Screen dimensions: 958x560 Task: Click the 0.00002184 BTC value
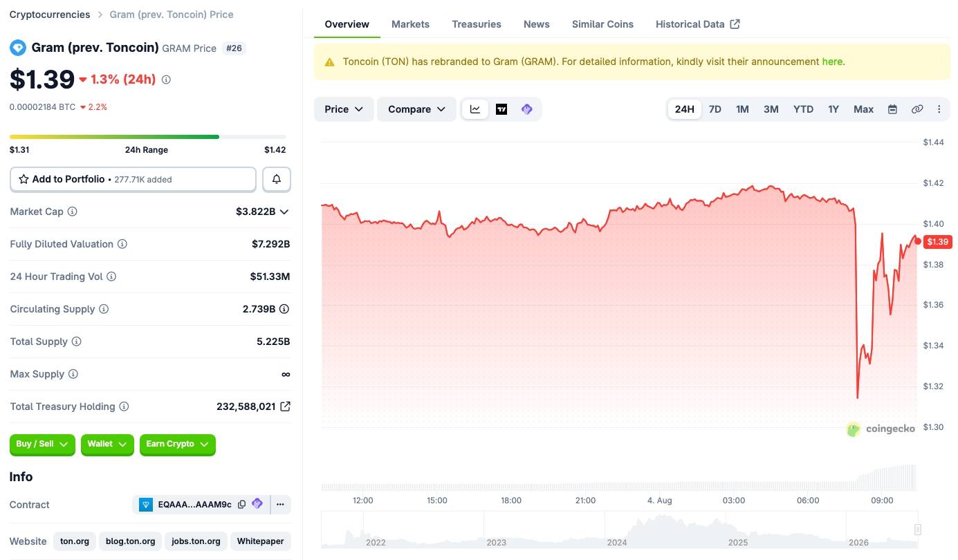tap(42, 107)
